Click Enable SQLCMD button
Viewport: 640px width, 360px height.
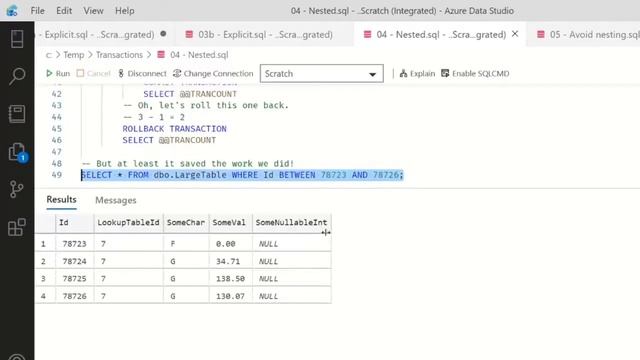coord(475,73)
